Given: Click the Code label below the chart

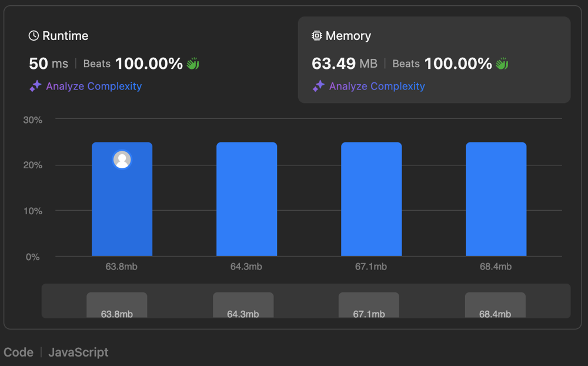Looking at the screenshot, I should point(18,352).
